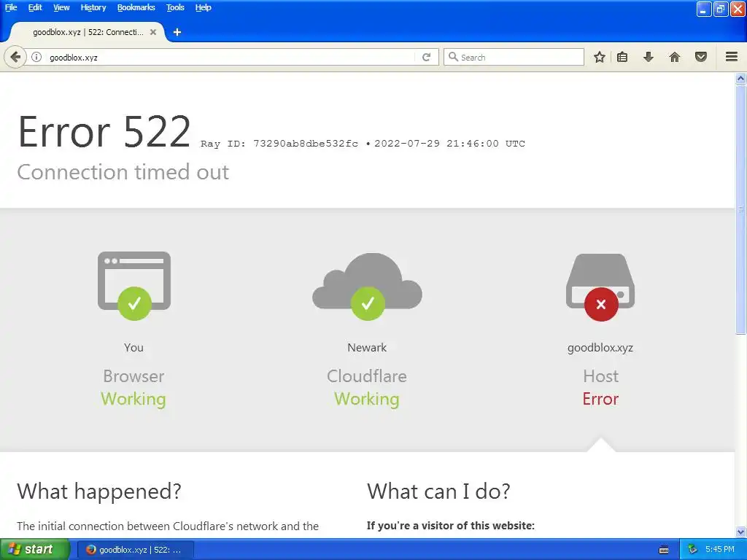The image size is (747, 560).
Task: Open the Windows Start menu
Action: point(34,550)
